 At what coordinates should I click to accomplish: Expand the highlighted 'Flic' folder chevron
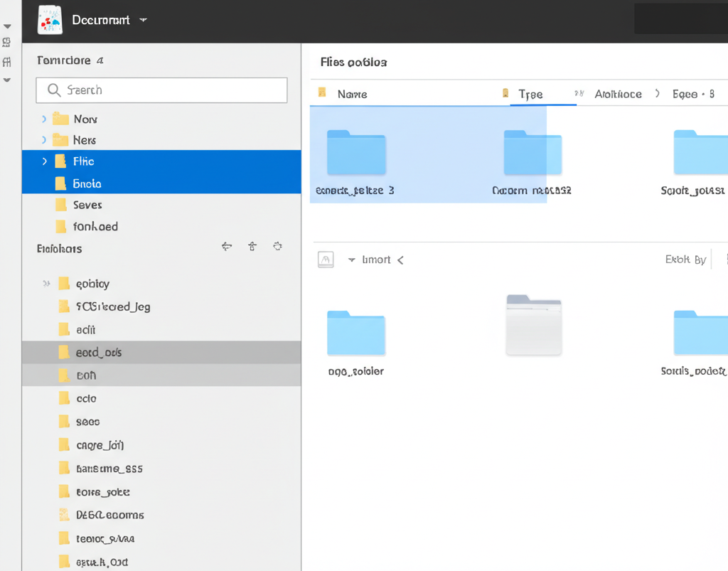pos(45,161)
